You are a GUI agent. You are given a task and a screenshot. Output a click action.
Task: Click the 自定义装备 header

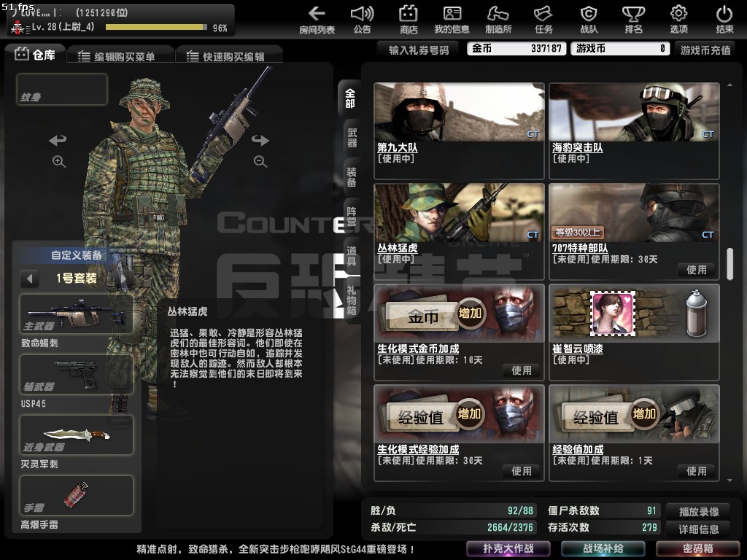point(76,255)
